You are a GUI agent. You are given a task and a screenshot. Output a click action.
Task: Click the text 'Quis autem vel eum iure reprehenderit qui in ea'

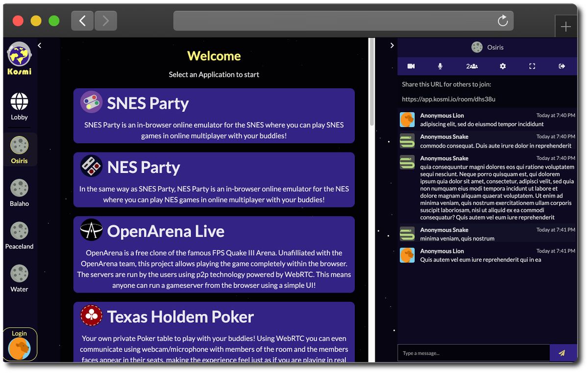coord(481,260)
